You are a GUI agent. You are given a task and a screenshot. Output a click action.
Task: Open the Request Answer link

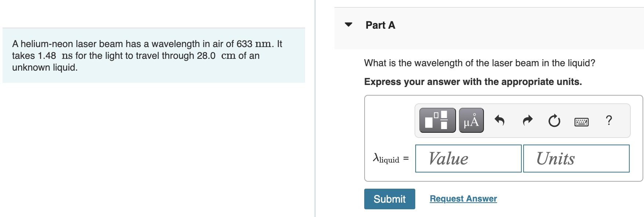click(463, 198)
